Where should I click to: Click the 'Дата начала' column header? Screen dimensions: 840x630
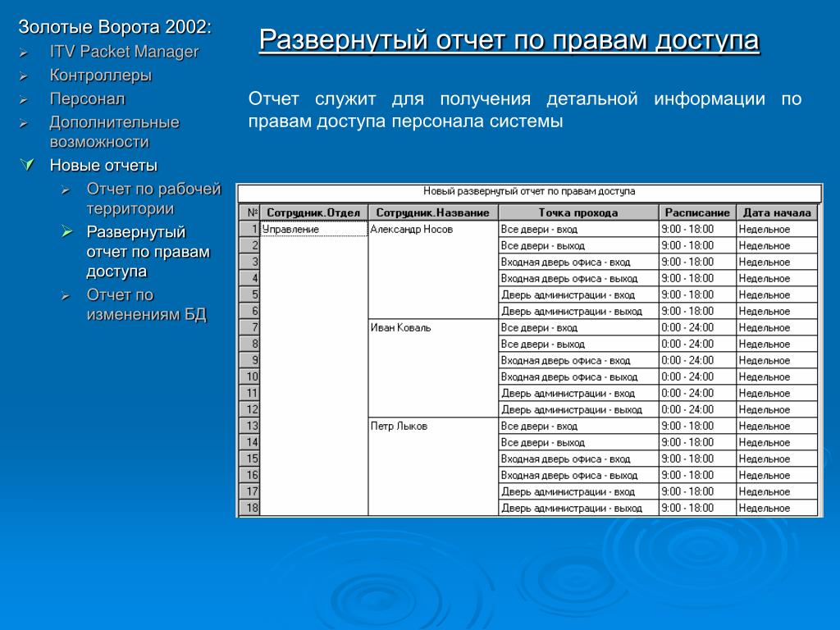[x=777, y=212]
